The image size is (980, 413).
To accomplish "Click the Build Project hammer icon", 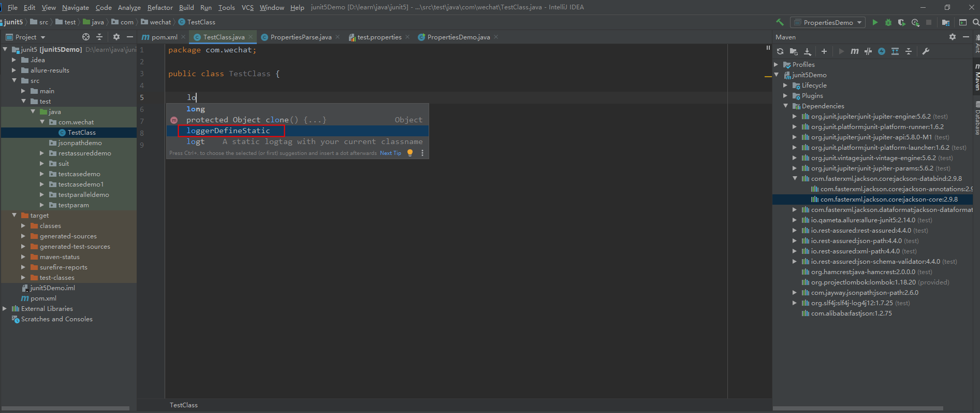I will (780, 22).
